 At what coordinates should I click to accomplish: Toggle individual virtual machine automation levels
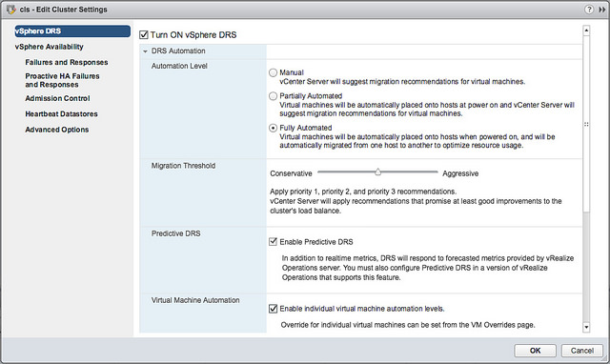point(274,309)
